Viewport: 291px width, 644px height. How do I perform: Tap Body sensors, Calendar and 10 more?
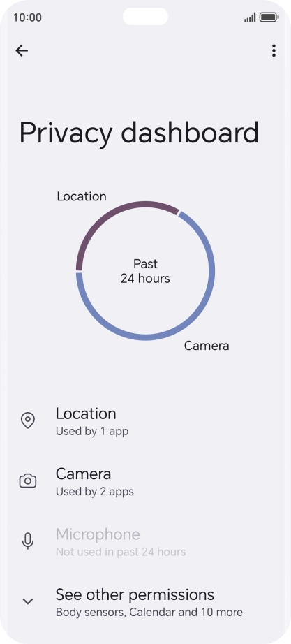click(149, 613)
